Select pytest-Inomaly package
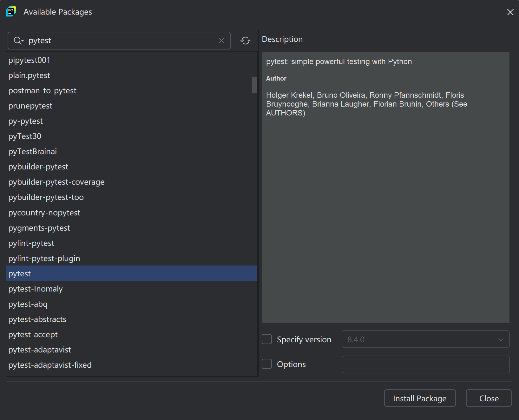 132,289
